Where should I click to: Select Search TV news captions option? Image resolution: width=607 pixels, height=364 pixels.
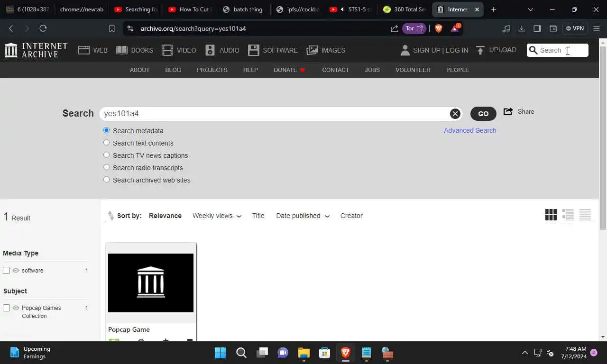[106, 155]
